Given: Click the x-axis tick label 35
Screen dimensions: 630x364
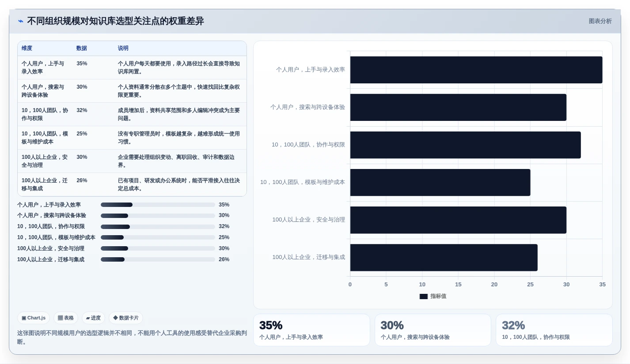Looking at the screenshot, I should point(603,285).
